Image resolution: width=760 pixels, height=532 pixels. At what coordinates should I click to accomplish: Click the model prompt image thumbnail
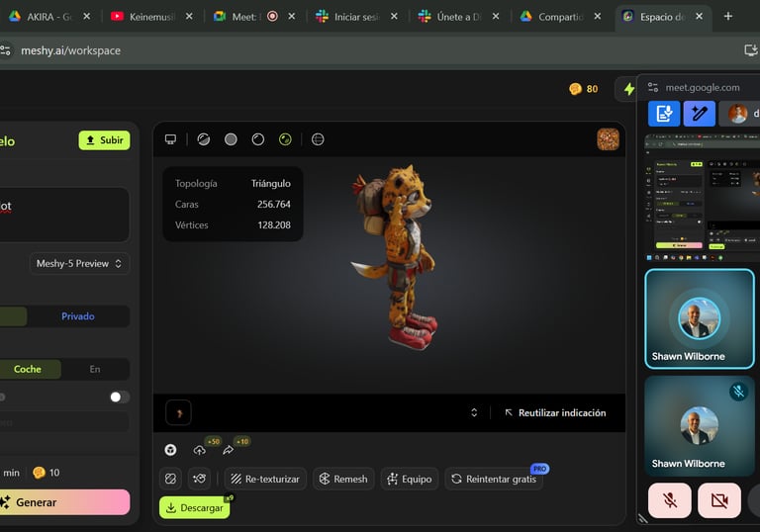click(x=178, y=412)
